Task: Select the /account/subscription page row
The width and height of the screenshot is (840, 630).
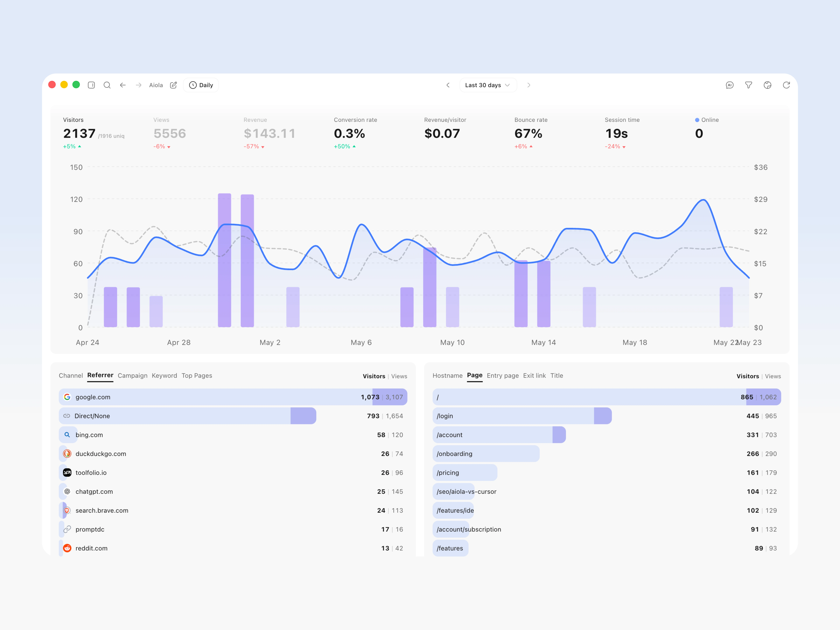Action: click(607, 529)
